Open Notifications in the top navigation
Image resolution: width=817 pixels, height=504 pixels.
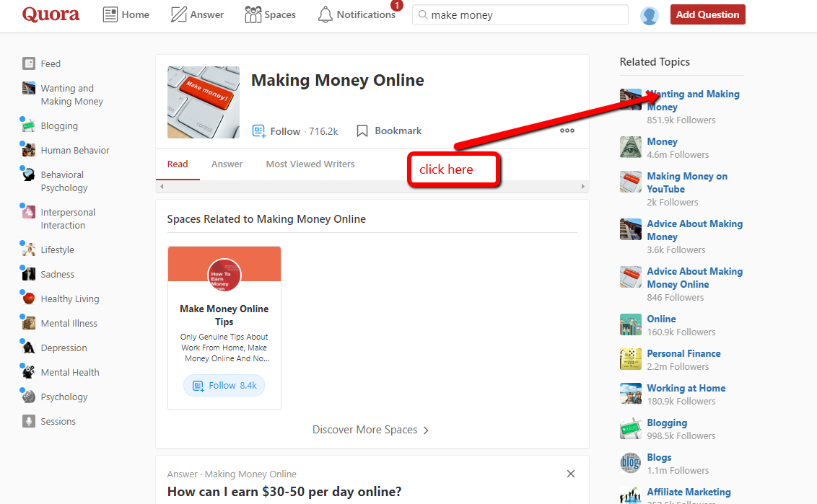pos(357,14)
